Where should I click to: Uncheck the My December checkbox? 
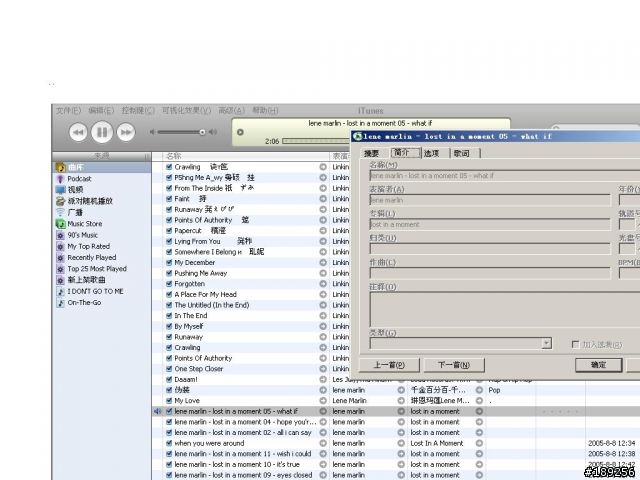tap(169, 262)
